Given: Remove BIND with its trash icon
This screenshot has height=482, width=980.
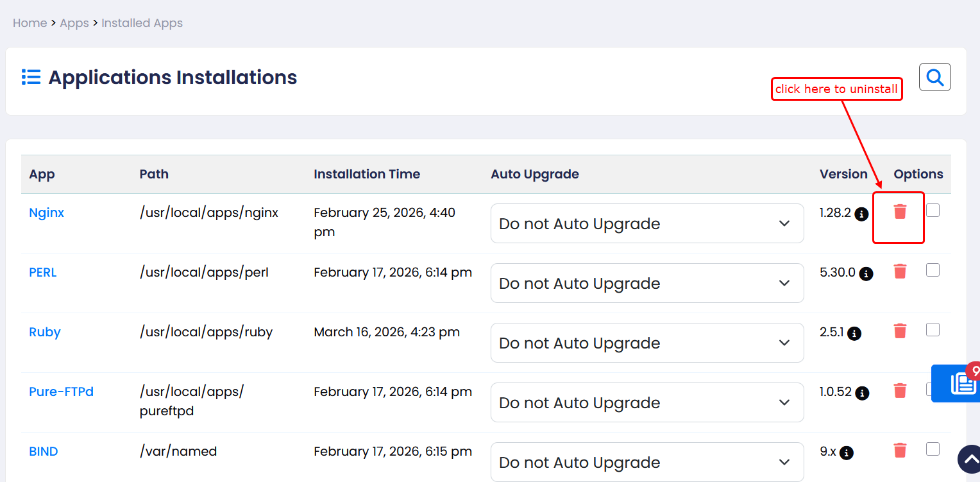Looking at the screenshot, I should tap(900, 451).
